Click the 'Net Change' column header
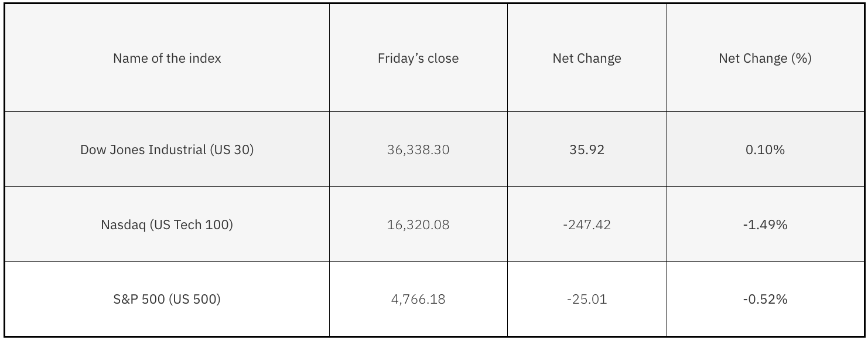 tap(587, 59)
